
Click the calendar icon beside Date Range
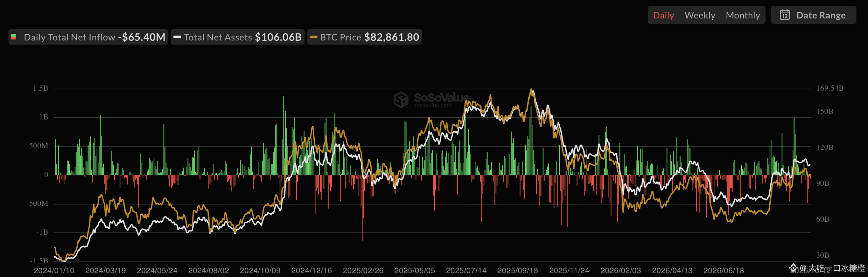pyautogui.click(x=785, y=15)
